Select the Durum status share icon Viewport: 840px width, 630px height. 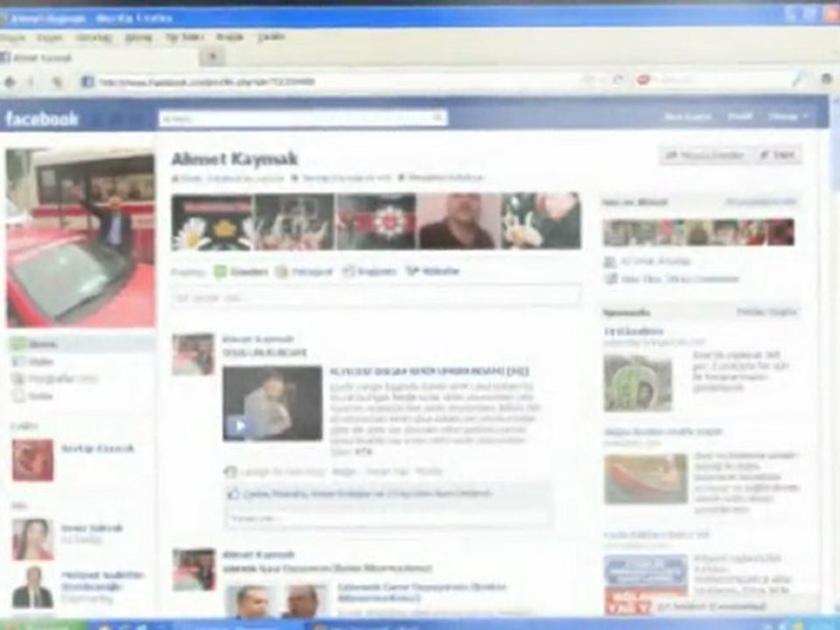(220, 271)
